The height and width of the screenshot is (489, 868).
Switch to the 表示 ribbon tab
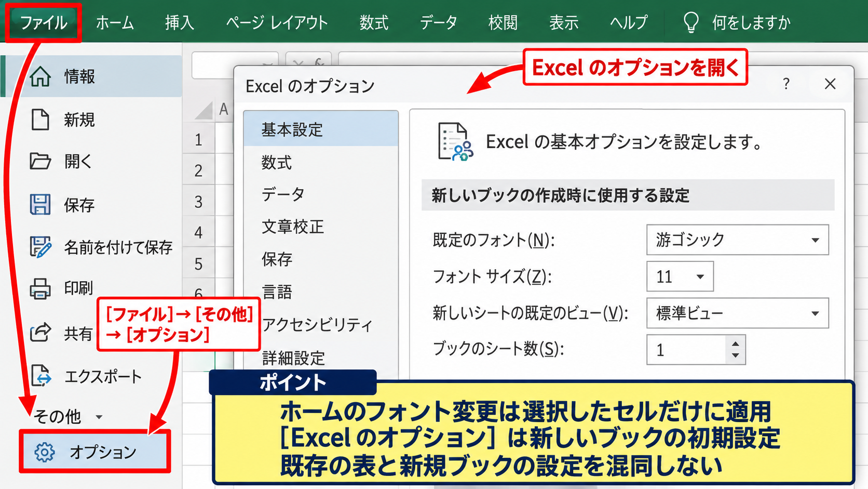pyautogui.click(x=564, y=22)
